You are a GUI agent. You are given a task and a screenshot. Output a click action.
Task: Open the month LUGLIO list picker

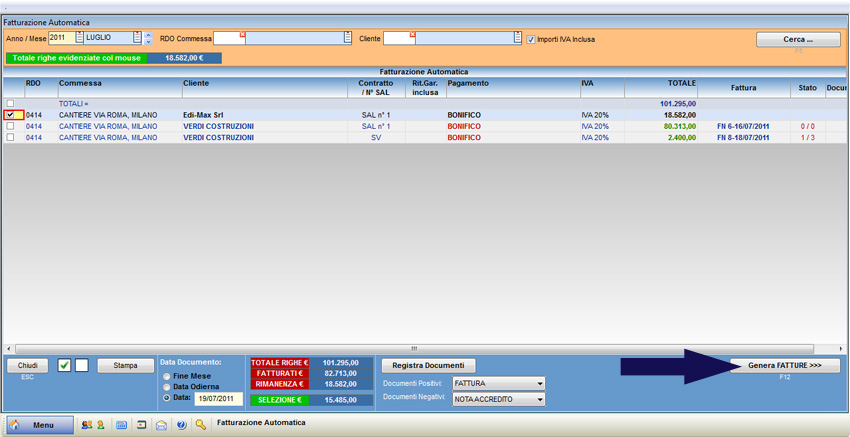138,38
